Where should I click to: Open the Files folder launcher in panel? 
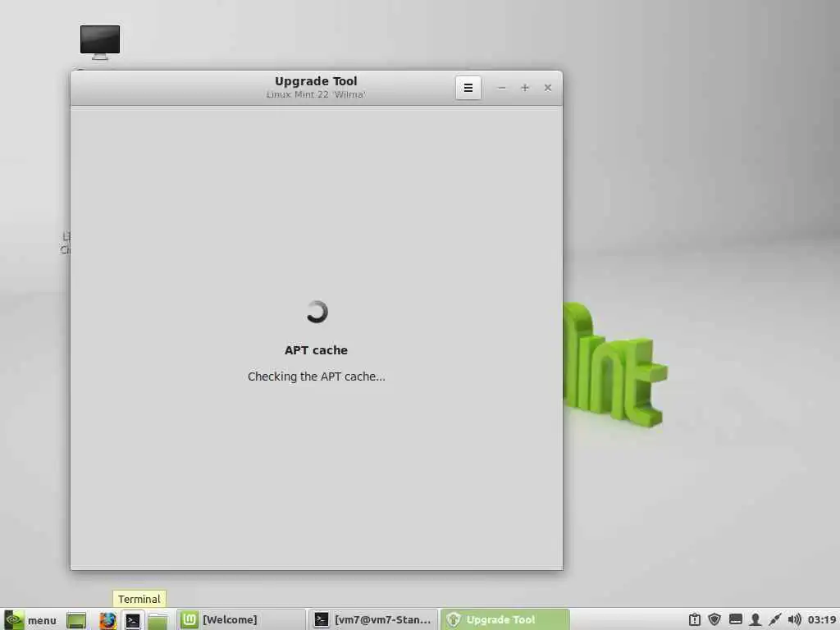tap(157, 620)
